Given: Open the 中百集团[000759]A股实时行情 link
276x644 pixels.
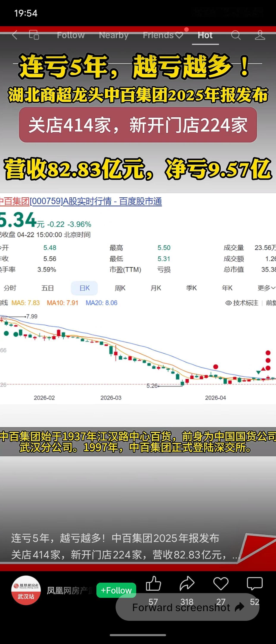Looking at the screenshot, I should pos(81,201).
